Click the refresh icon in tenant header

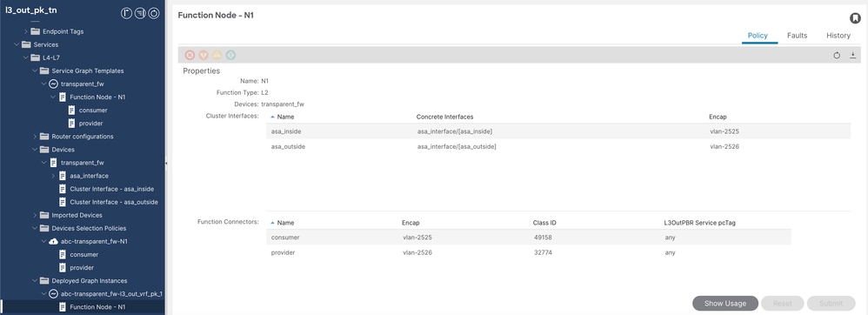pos(154,13)
